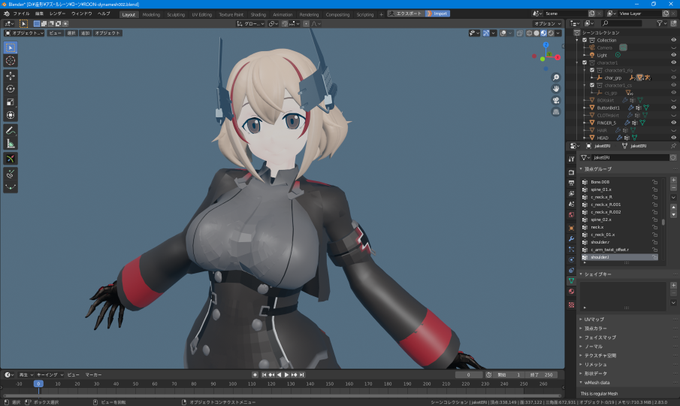The height and width of the screenshot is (406, 680).
Task: Select the Measure tool
Action: (10, 144)
